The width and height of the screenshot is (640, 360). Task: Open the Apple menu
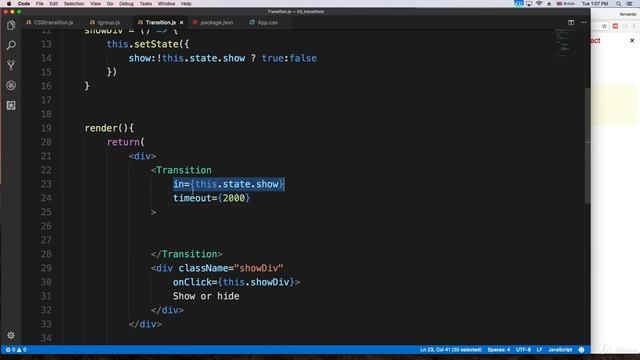tap(9, 3)
